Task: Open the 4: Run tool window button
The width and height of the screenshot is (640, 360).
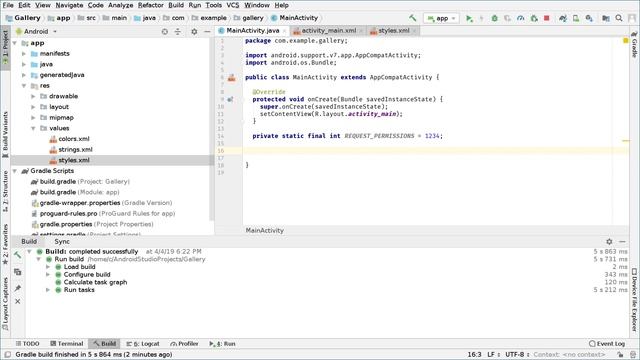Action: click(x=222, y=344)
